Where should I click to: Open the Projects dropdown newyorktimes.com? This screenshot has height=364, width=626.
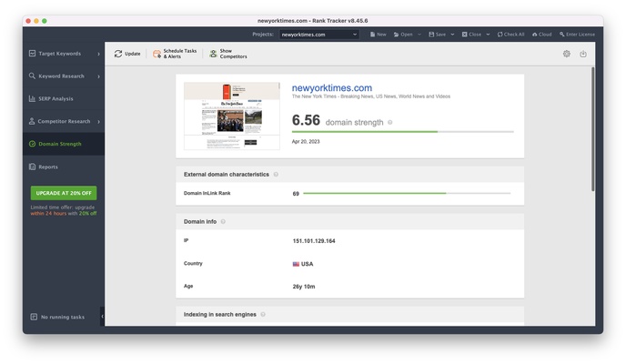tap(319, 35)
